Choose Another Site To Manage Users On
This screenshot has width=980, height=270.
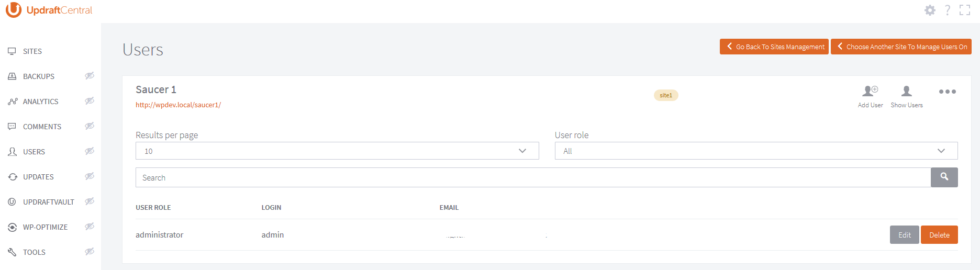(901, 47)
